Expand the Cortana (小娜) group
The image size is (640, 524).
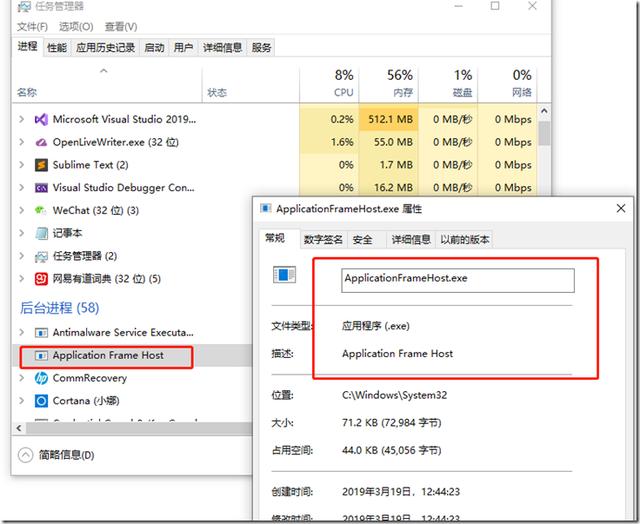[x=22, y=401]
